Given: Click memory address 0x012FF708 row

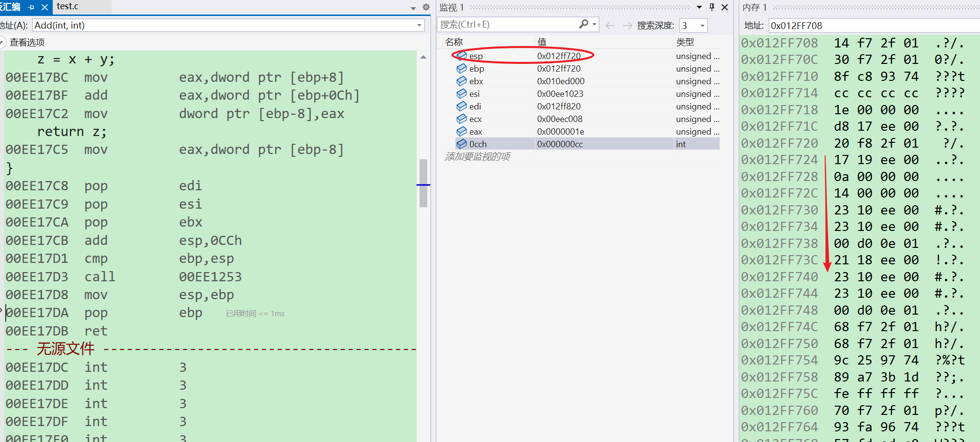Looking at the screenshot, I should tap(853, 43).
